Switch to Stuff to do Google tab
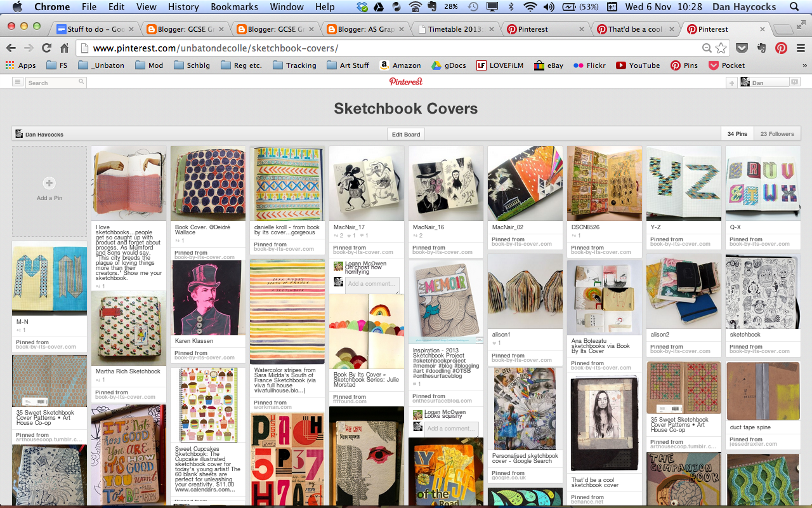The width and height of the screenshot is (812, 508). [95, 29]
